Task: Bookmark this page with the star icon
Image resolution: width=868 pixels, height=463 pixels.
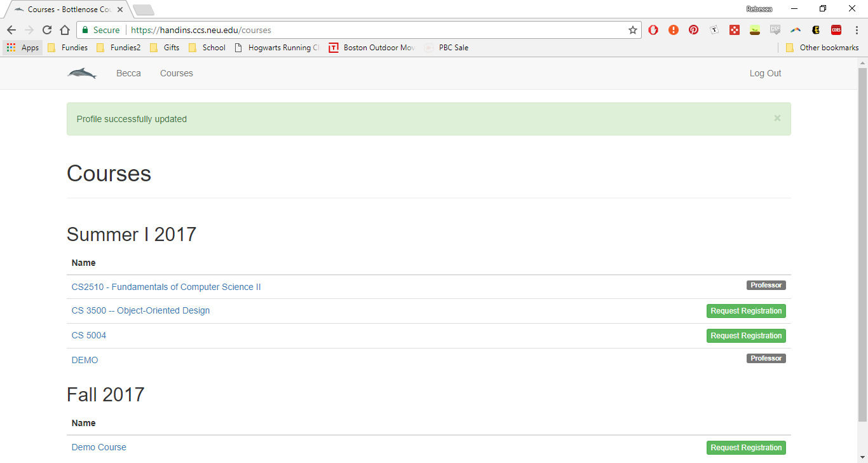Action: click(633, 30)
